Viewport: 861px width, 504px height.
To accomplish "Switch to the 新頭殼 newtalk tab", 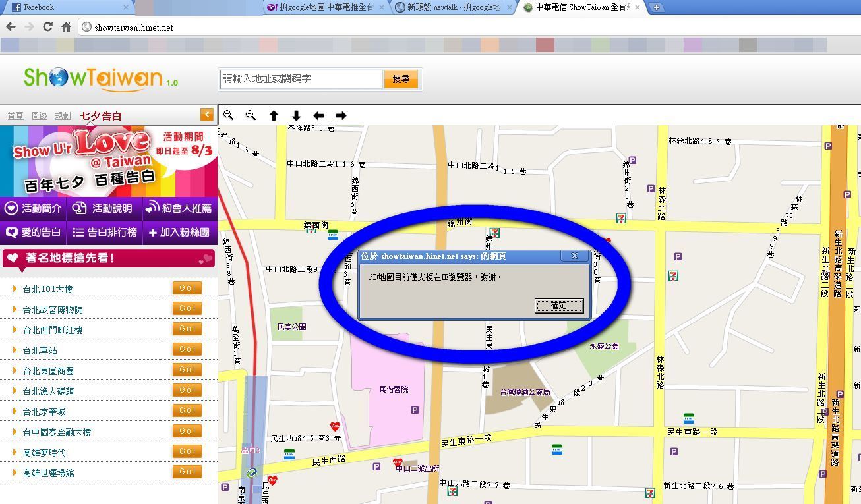I will [454, 7].
